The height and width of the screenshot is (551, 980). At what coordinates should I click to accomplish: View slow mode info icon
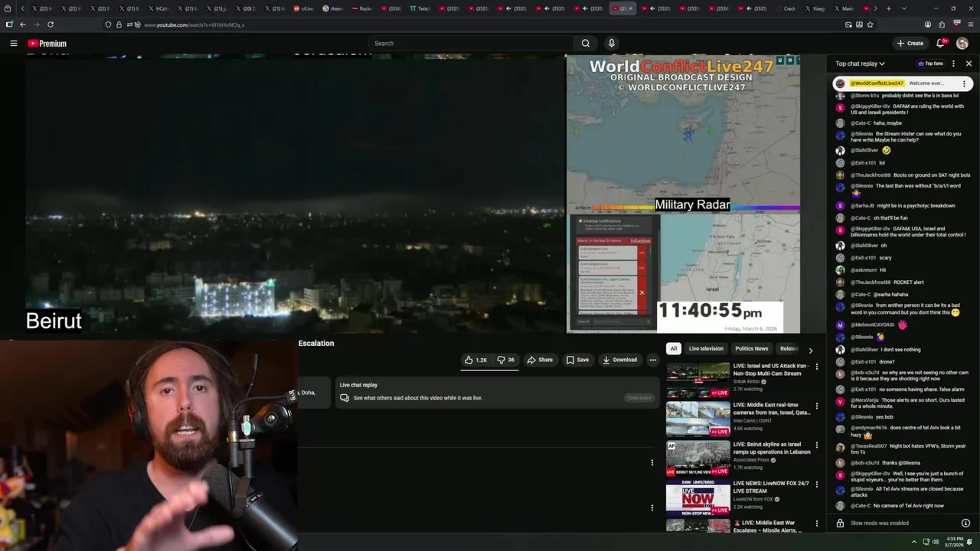(965, 523)
